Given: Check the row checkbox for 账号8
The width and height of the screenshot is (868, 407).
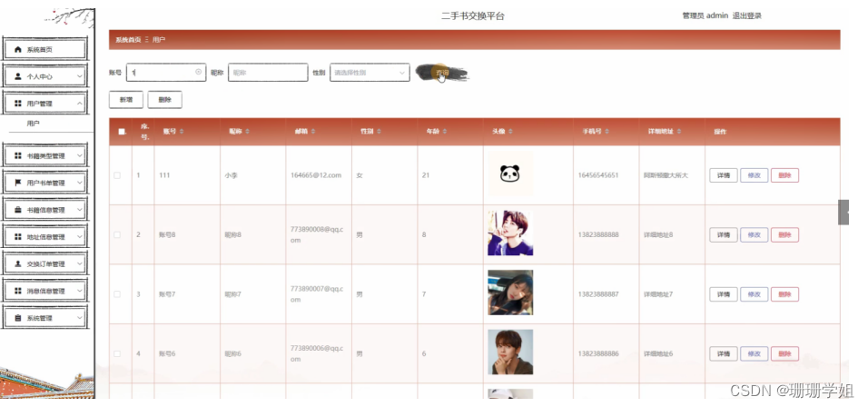Looking at the screenshot, I should 117,234.
